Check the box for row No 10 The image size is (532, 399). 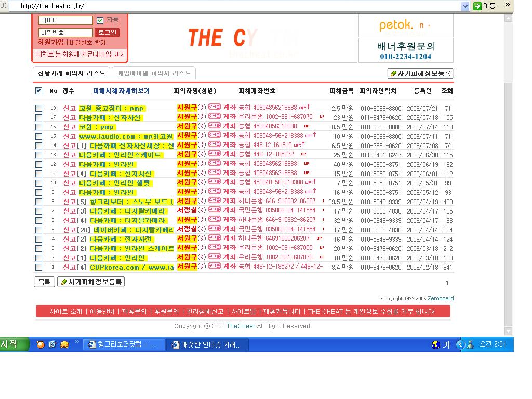pyautogui.click(x=38, y=183)
